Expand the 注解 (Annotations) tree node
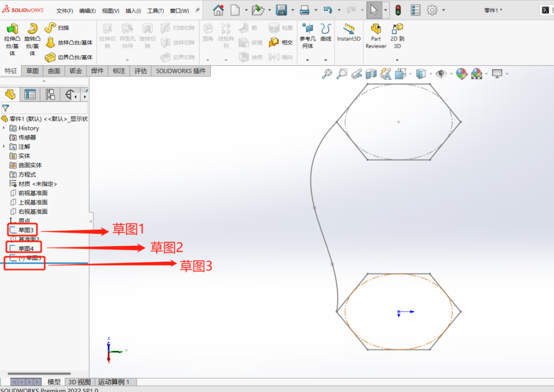Viewport: 554px width, 392px height. (x=5, y=147)
